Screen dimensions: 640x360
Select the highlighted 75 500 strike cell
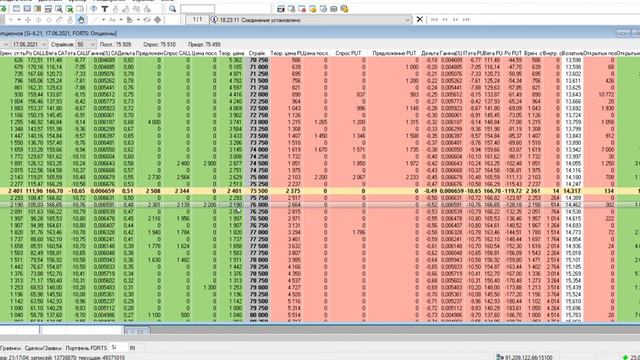[x=258, y=191]
